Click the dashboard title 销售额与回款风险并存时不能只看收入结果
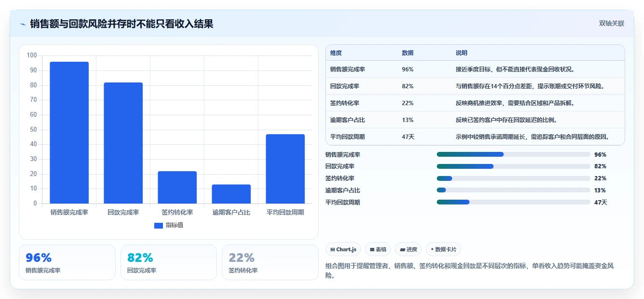 click(x=121, y=24)
